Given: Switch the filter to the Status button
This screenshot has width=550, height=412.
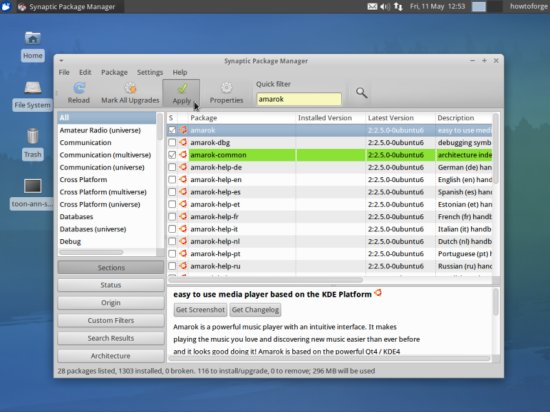Looking at the screenshot, I should pos(111,285).
